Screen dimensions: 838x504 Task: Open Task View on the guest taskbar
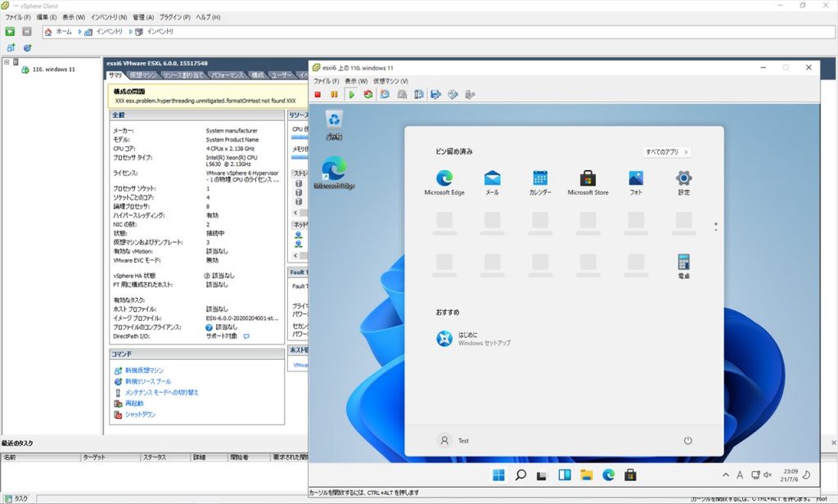click(543, 475)
